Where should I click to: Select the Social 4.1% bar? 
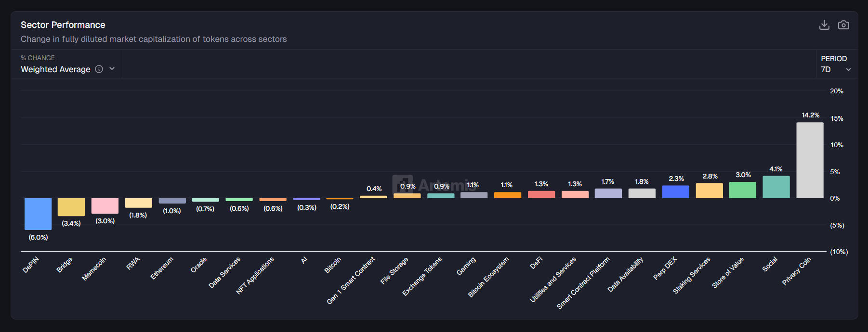776,187
